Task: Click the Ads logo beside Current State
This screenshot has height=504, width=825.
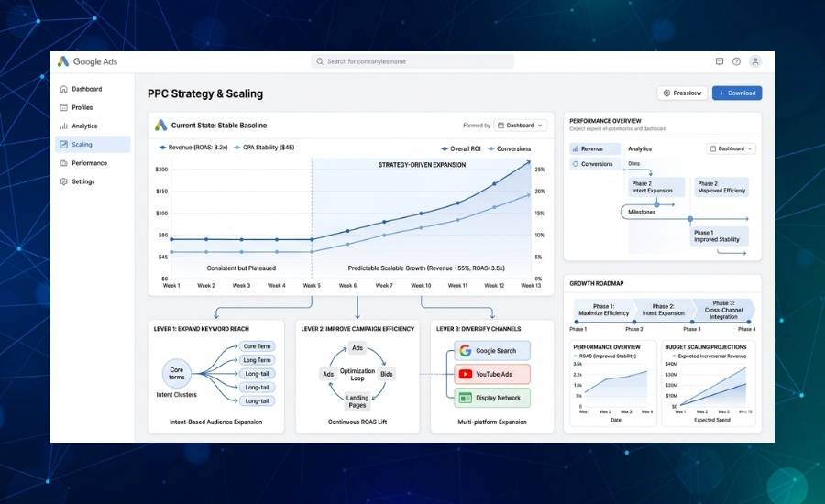Action: 161,126
